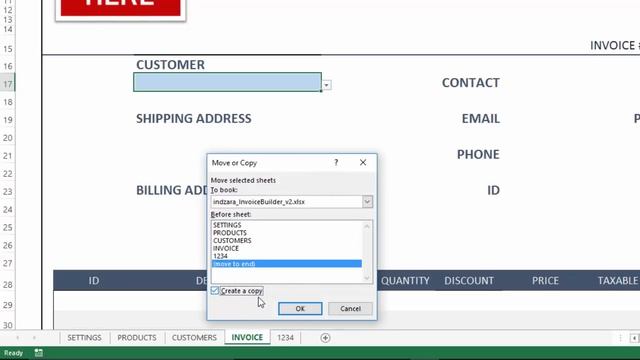Switch to the 1234 sheet tab
The width and height of the screenshot is (640, 360).
pos(285,338)
